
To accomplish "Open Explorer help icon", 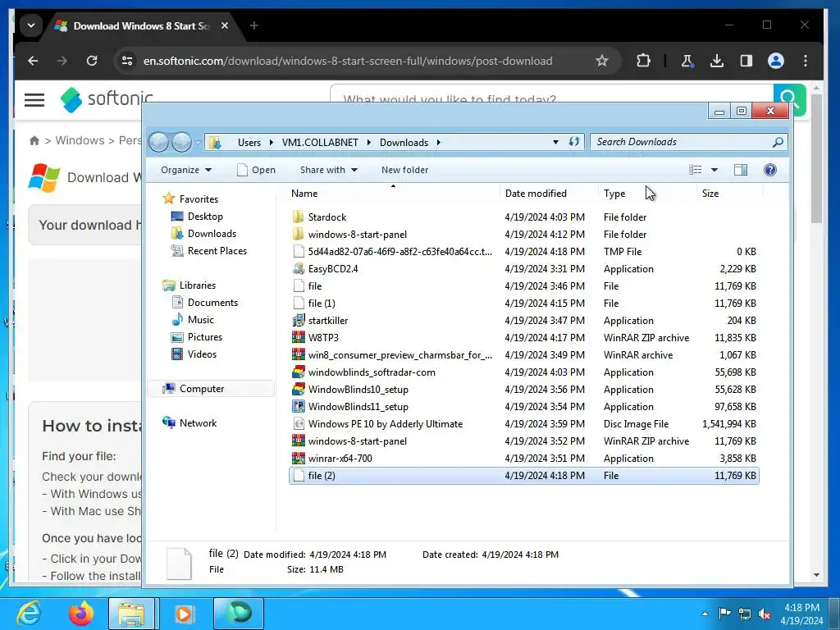I will click(769, 170).
